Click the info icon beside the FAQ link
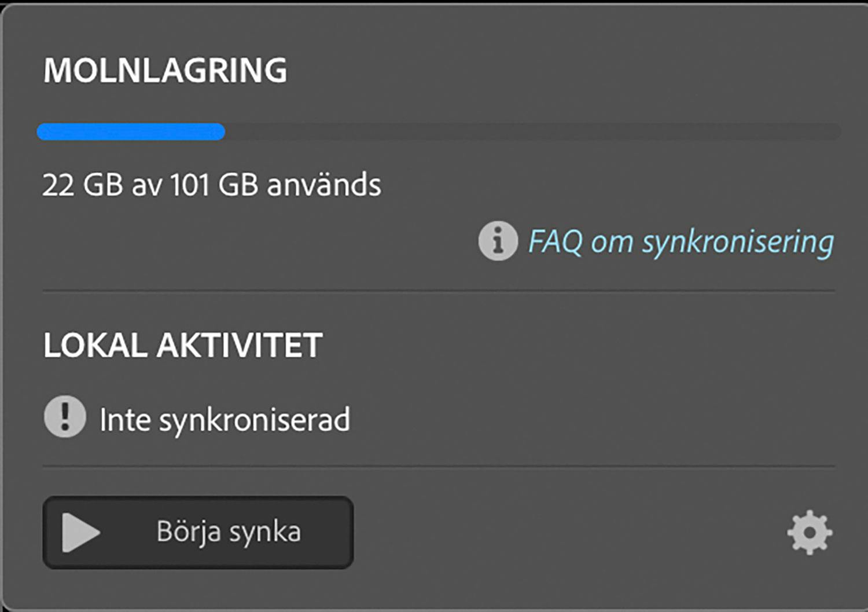The height and width of the screenshot is (612, 868). coord(498,241)
